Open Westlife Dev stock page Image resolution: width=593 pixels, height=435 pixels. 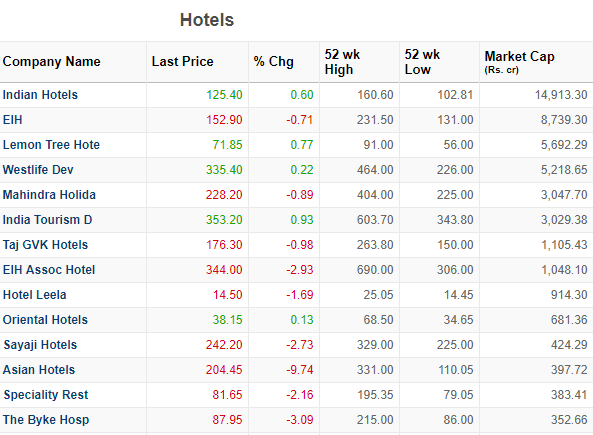pos(38,169)
